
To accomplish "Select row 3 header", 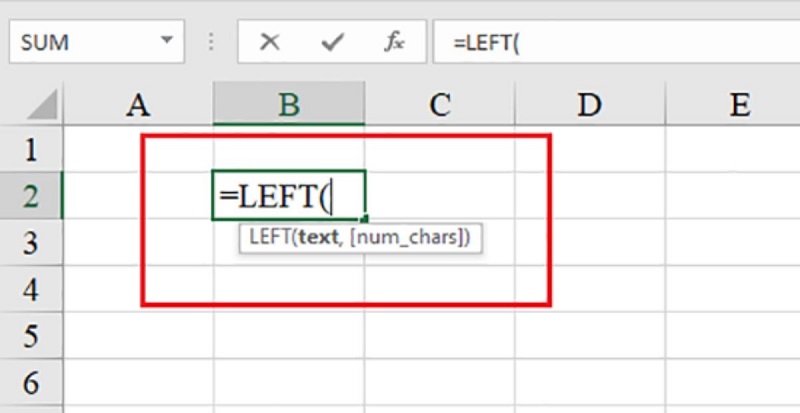I will click(x=30, y=243).
